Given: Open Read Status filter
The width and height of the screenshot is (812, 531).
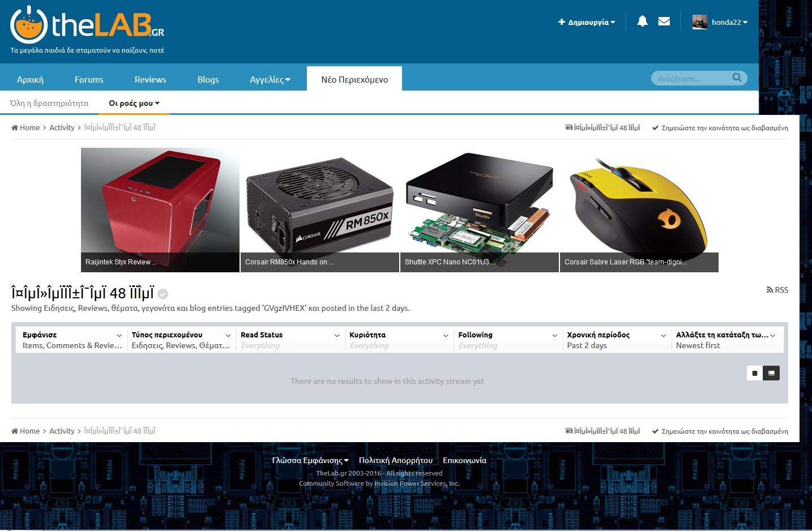Looking at the screenshot, I should tap(290, 340).
